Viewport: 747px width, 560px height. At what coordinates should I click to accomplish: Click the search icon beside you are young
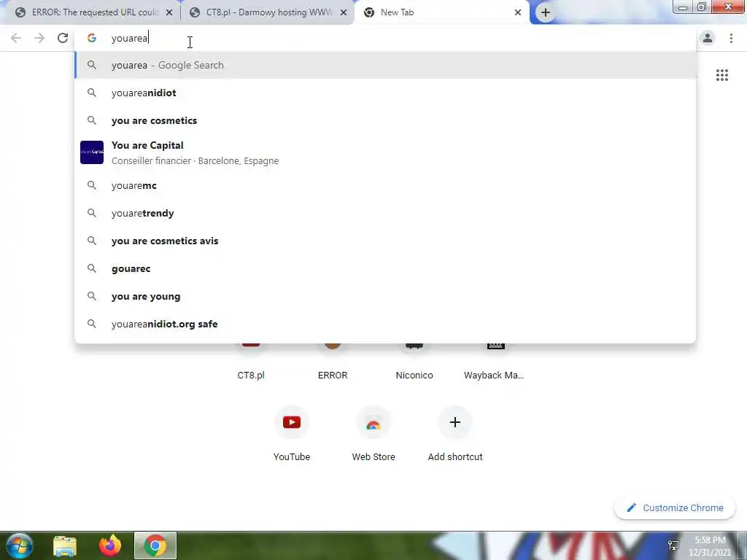coord(92,296)
